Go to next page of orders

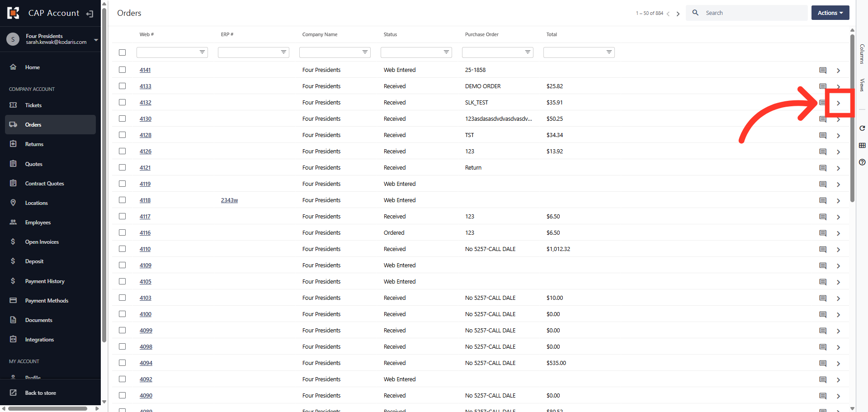coord(678,14)
